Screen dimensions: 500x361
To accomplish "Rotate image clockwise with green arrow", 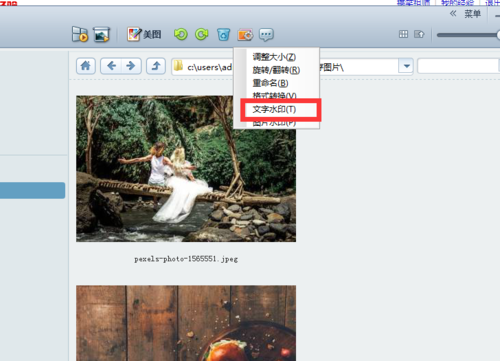I will [202, 34].
